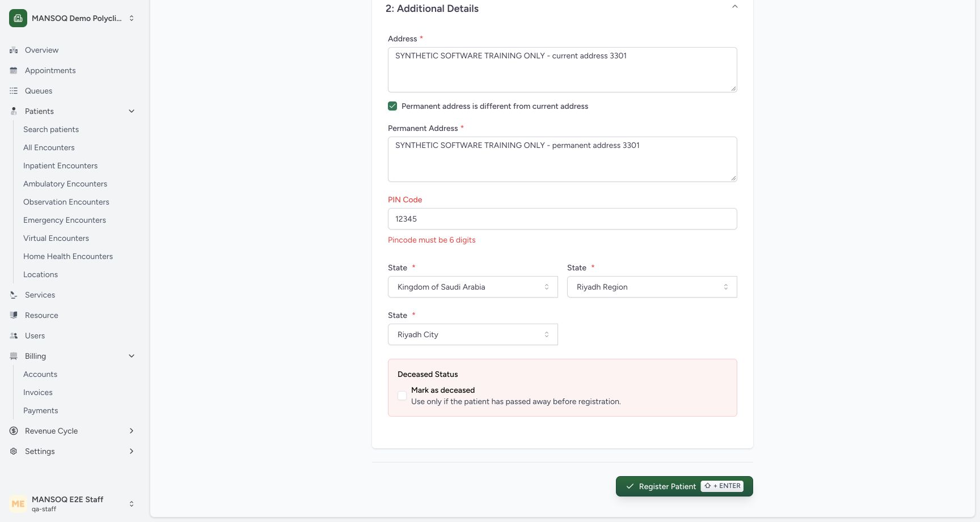The image size is (980, 522).
Task: Click the Users group icon
Action: pyautogui.click(x=14, y=336)
